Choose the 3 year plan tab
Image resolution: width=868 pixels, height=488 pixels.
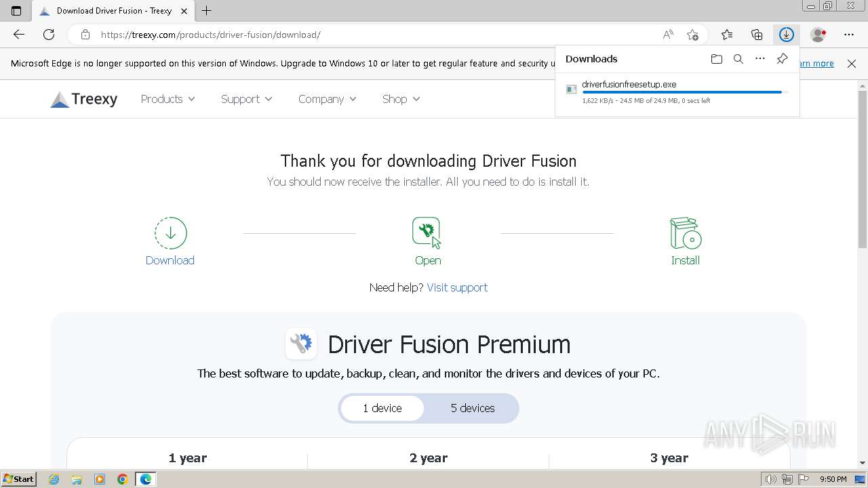point(669,458)
